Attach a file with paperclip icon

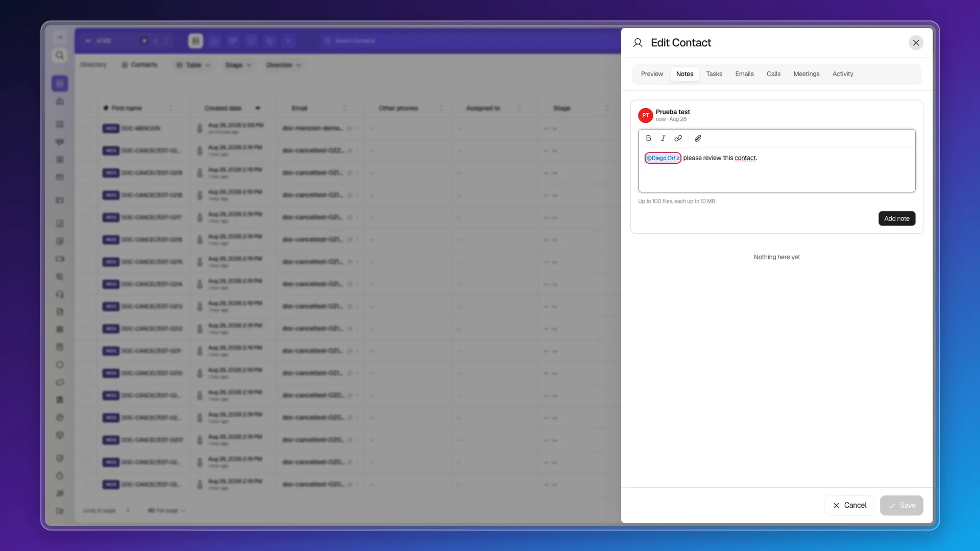[x=698, y=138]
